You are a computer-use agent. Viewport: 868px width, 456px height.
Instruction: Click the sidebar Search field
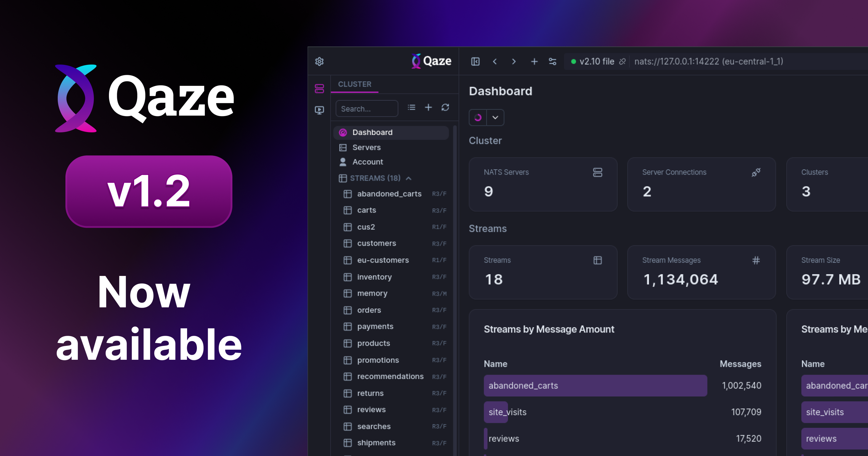[367, 109]
